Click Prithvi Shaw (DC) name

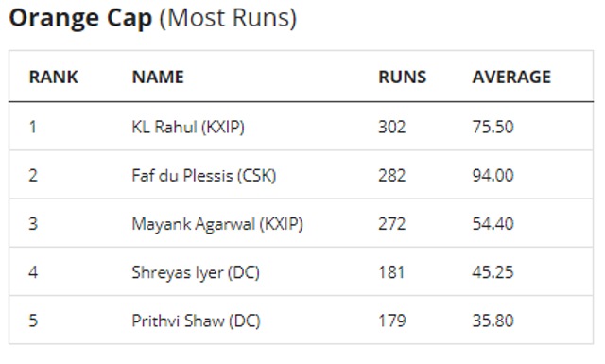(x=196, y=321)
